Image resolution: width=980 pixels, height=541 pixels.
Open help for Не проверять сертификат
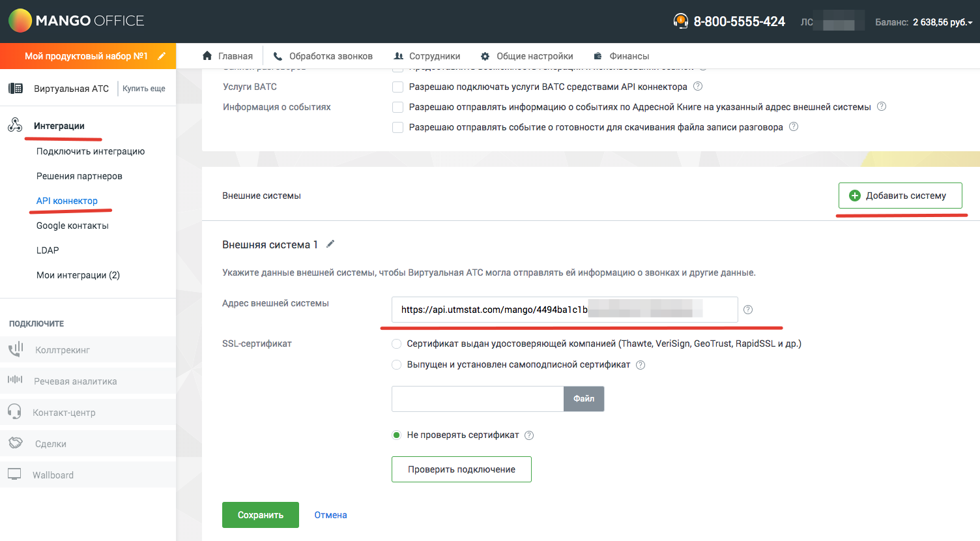[x=529, y=435]
